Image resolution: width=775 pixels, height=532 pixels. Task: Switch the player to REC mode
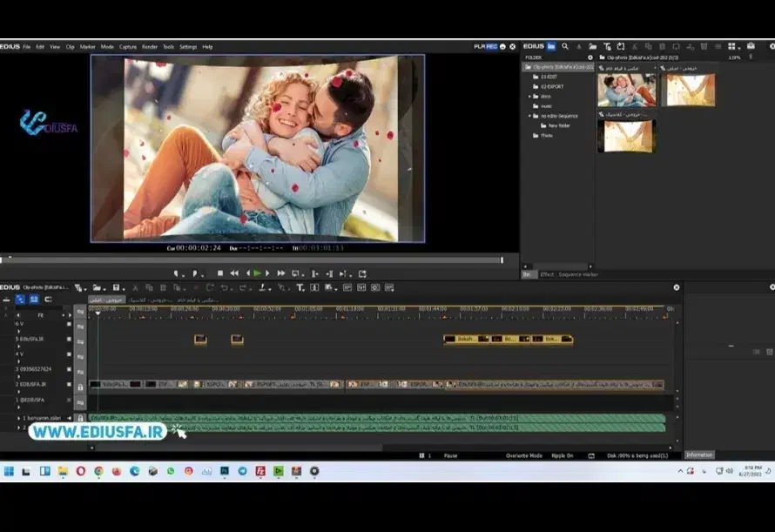(x=492, y=46)
